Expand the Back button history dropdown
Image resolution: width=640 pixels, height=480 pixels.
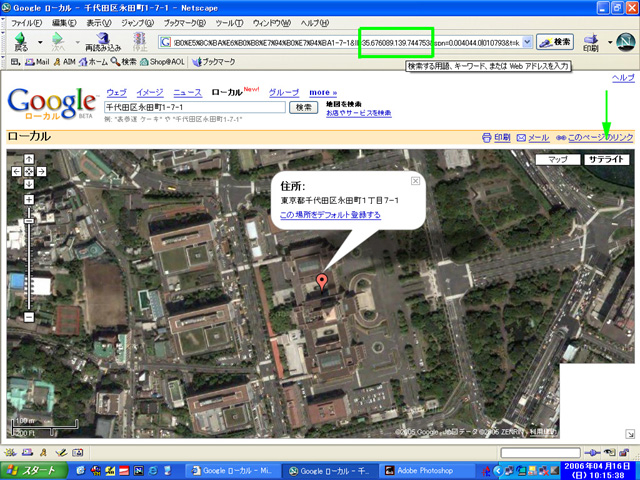coord(40,42)
